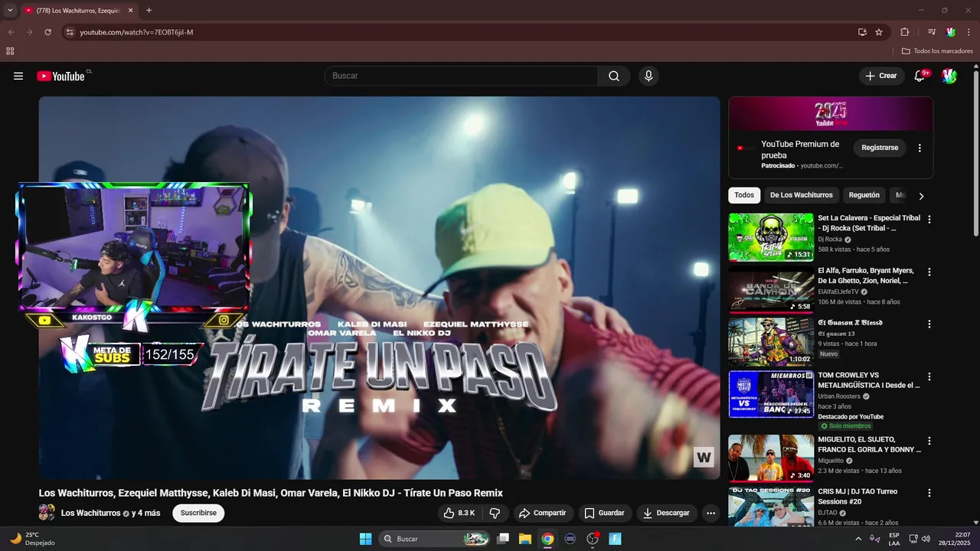Open the browser extensions puzzle icon
Screen dimensions: 980x551
[x=904, y=32]
